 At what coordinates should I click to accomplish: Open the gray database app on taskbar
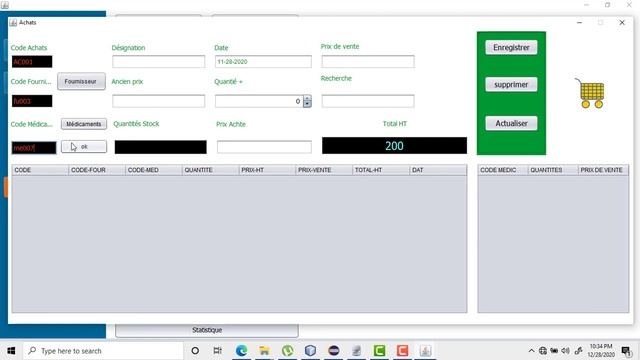coord(357,351)
